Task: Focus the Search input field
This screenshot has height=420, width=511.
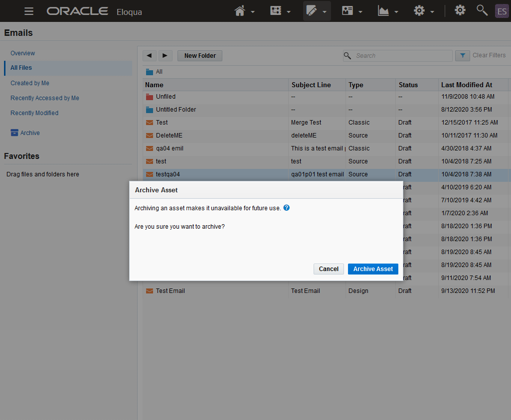Action: pyautogui.click(x=401, y=56)
